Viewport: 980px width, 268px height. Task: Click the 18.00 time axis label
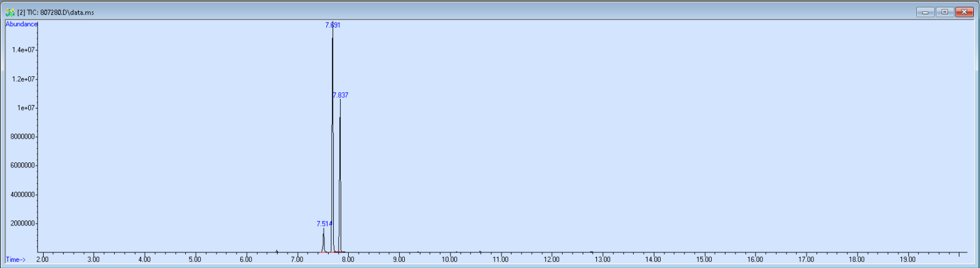856,259
